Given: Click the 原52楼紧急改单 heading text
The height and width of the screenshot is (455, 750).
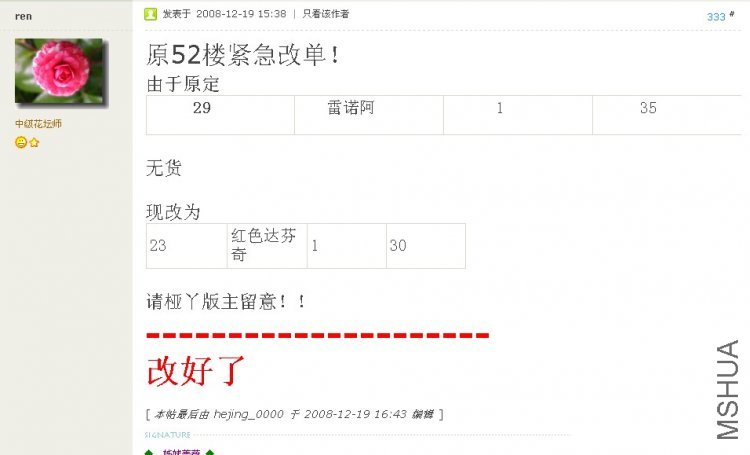Looking at the screenshot, I should (243, 55).
